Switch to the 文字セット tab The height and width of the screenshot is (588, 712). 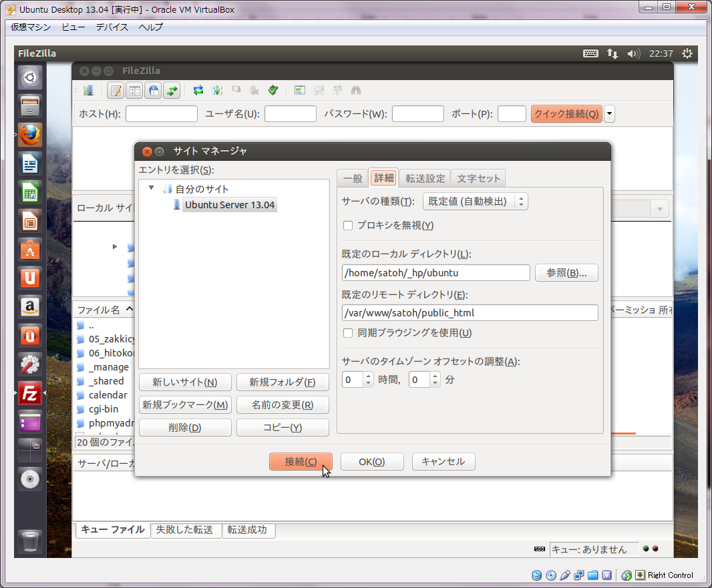[x=478, y=179]
